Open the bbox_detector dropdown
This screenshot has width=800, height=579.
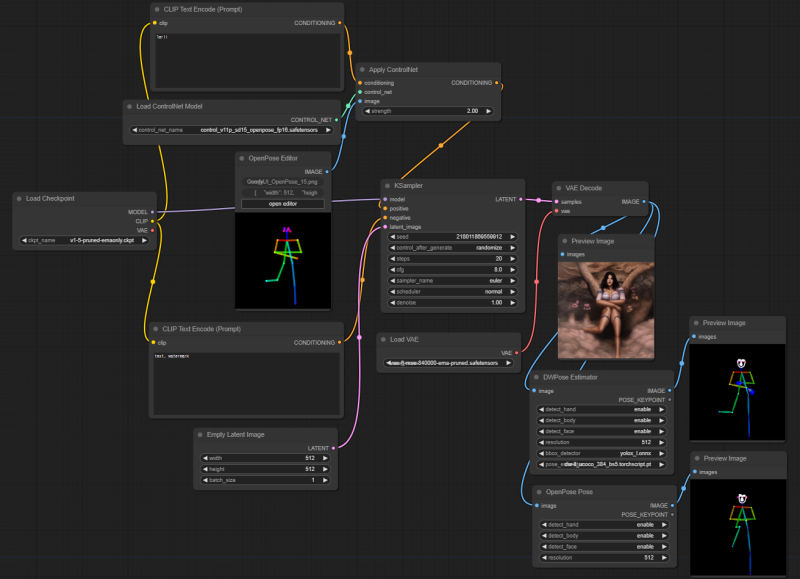click(x=602, y=453)
